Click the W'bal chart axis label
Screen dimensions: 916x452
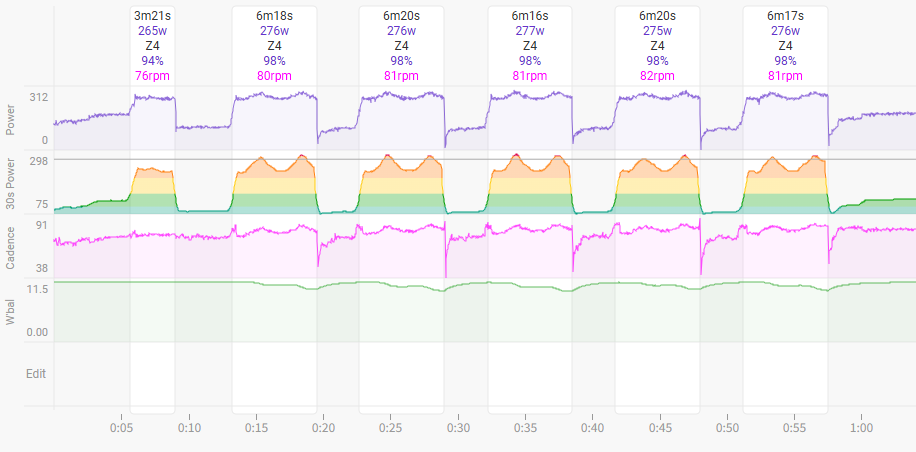[x=9, y=310]
